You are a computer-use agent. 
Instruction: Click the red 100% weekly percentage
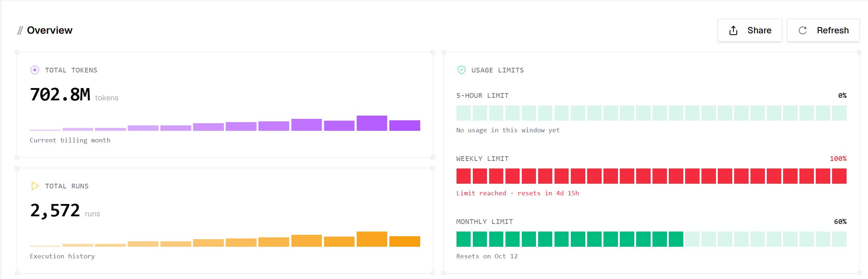[x=838, y=158]
